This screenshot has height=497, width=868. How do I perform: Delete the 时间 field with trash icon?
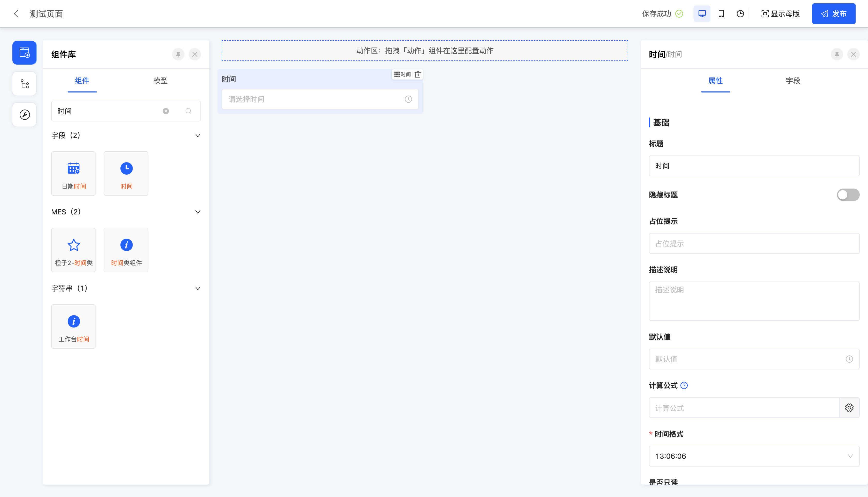coord(417,74)
